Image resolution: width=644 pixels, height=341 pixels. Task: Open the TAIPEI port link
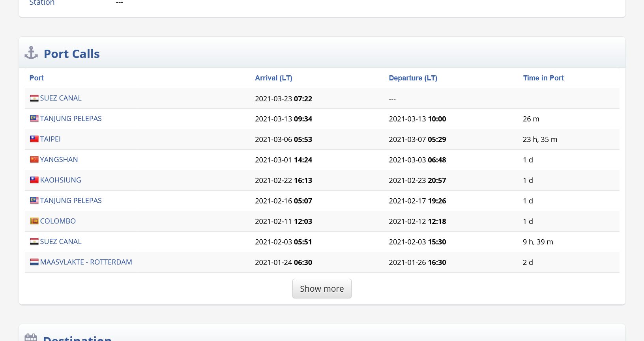coord(51,139)
